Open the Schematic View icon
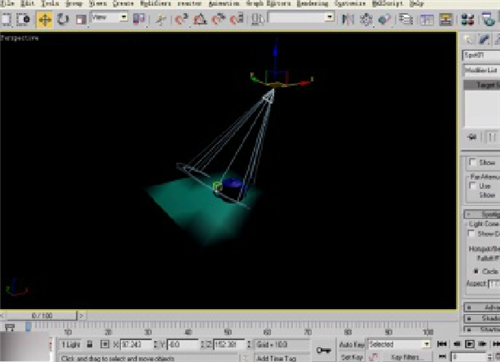Screen dimensions: 500x362 [x=446, y=19]
